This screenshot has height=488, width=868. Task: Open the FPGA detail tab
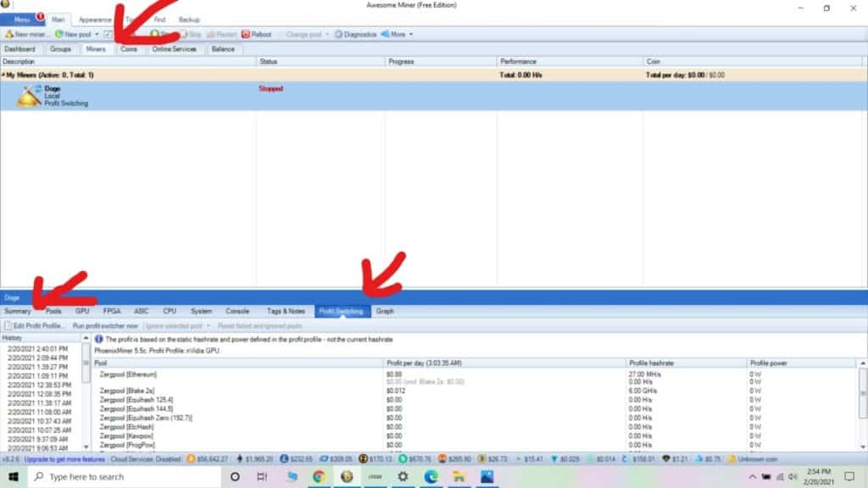(111, 312)
